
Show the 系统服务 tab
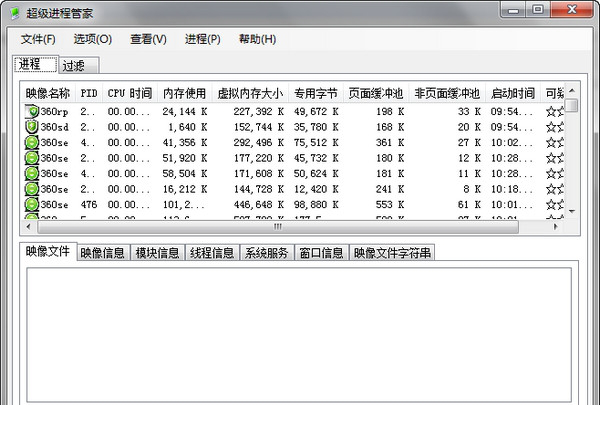pyautogui.click(x=267, y=253)
